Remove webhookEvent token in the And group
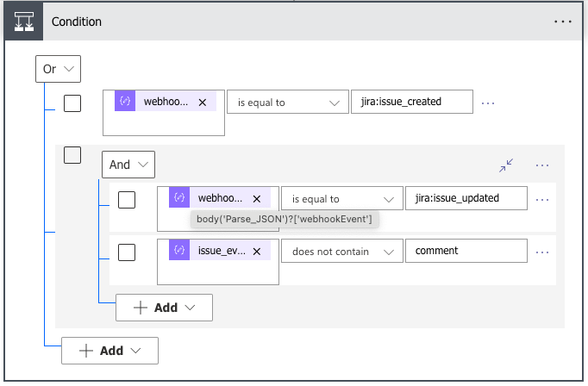 point(256,198)
